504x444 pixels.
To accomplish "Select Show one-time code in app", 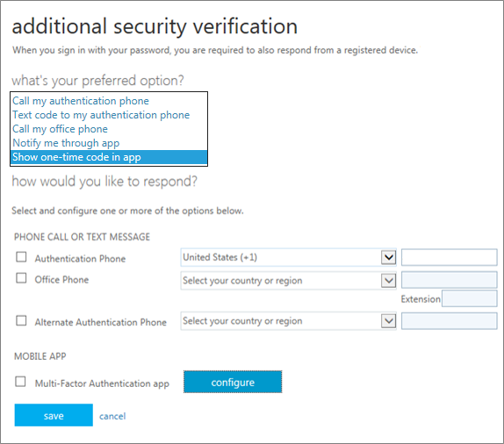I will [109, 157].
